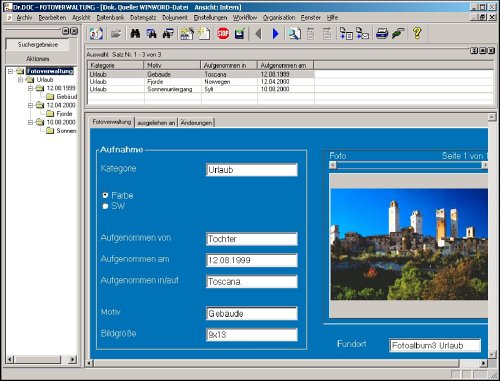
Task: Click the second greyed-out page icon before transfer icons
Action: click(x=327, y=34)
